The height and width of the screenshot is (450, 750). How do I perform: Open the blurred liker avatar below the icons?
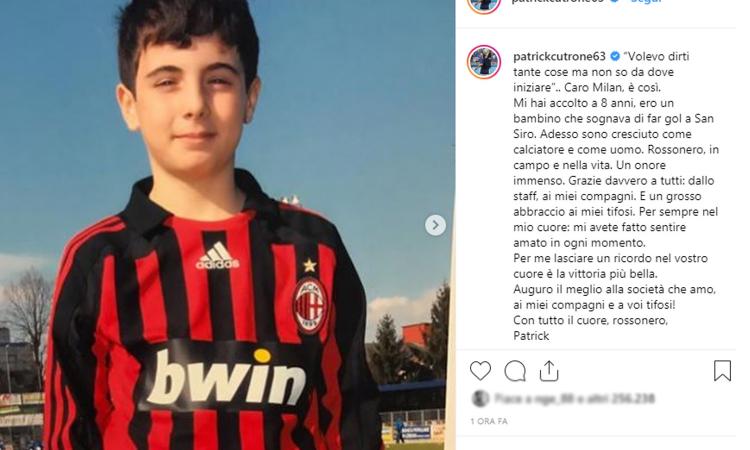480,398
